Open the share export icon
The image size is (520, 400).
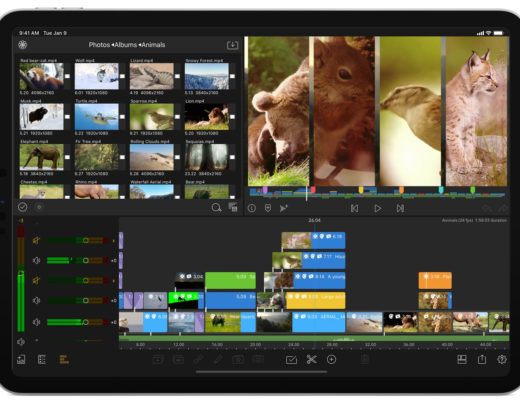482,359
